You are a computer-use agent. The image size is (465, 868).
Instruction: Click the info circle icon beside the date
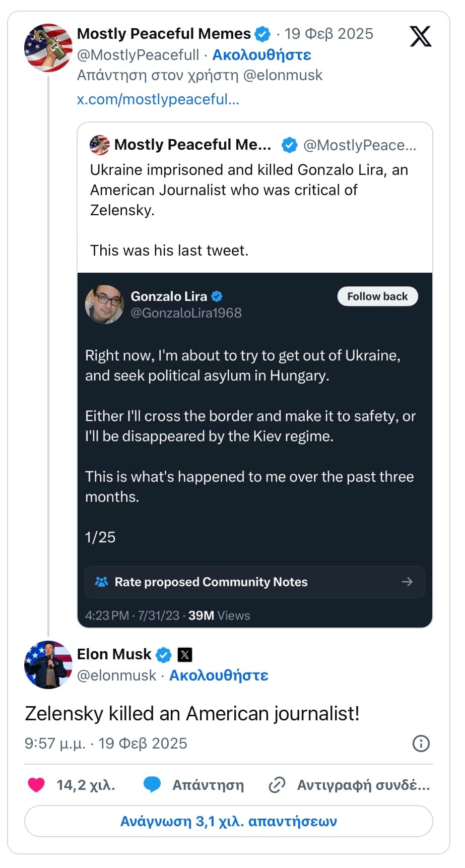coord(421,743)
